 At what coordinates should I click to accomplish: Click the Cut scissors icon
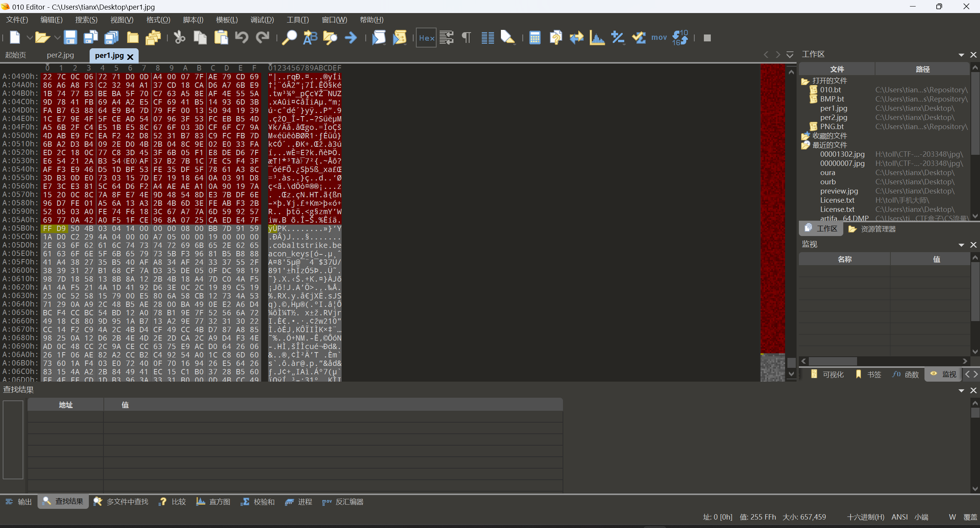[x=179, y=38]
